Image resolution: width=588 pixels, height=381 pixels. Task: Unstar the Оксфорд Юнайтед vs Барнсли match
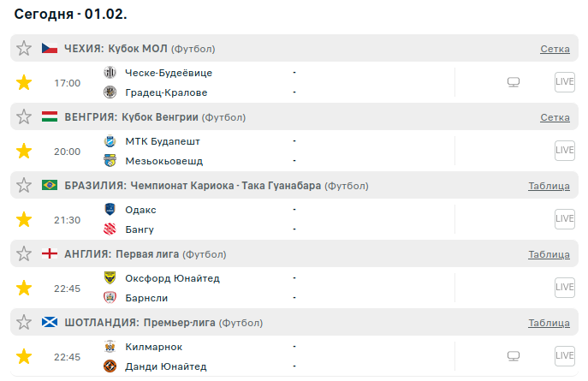coord(24,289)
